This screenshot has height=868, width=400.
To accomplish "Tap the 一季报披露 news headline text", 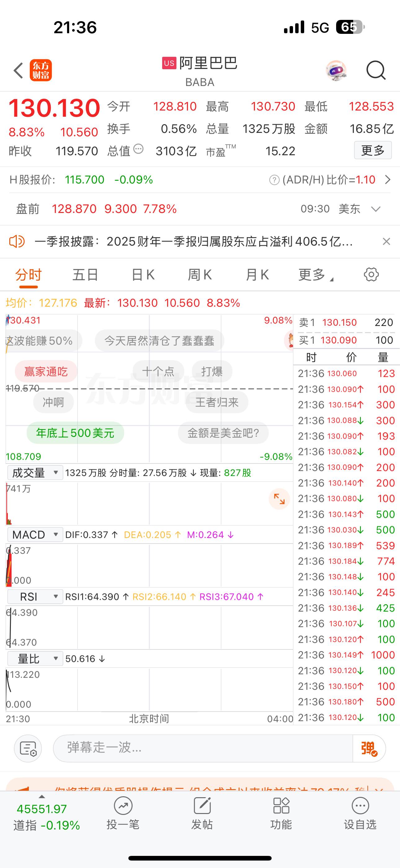I will [194, 242].
